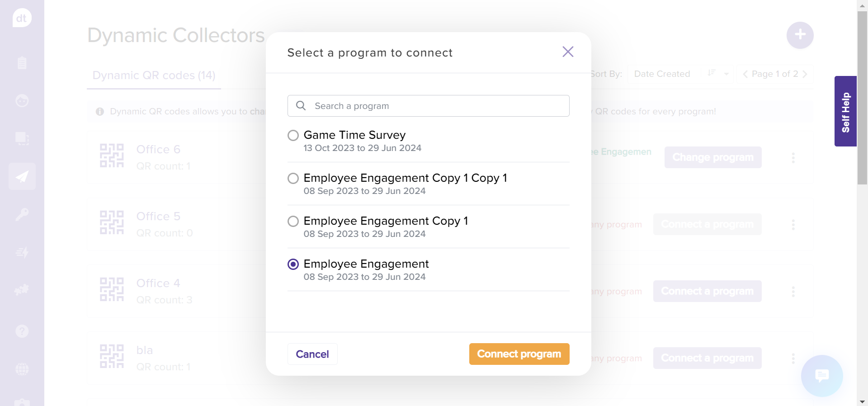Close the program selection dialog

click(x=568, y=52)
